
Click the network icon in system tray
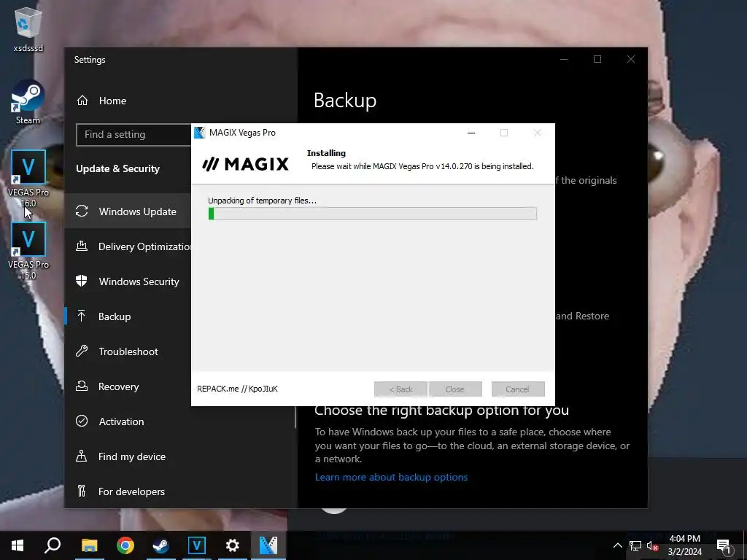click(635, 545)
